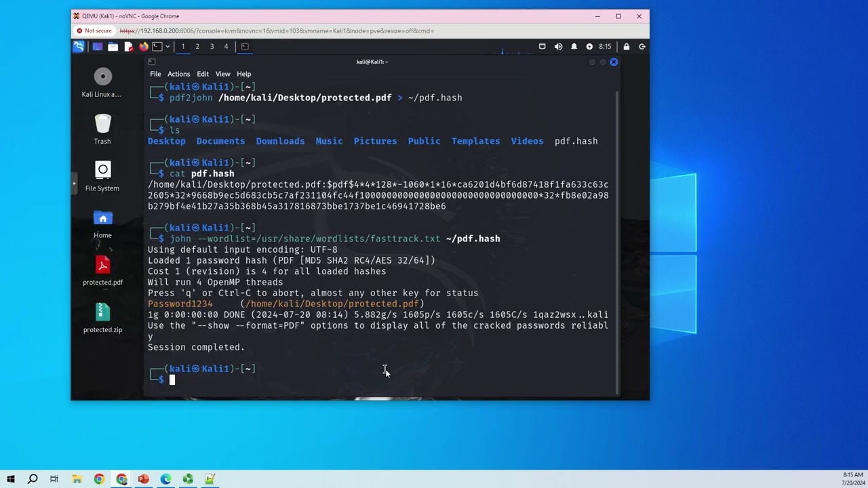Open the Actions menu in terminal
Screen dimensions: 868x488
tap(179, 74)
